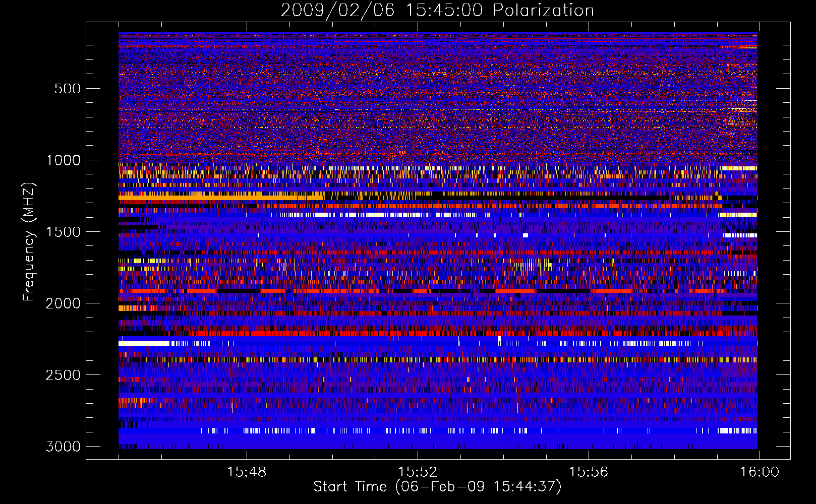Click the '15:56' time axis label
This screenshot has height=504, width=816.
(589, 472)
